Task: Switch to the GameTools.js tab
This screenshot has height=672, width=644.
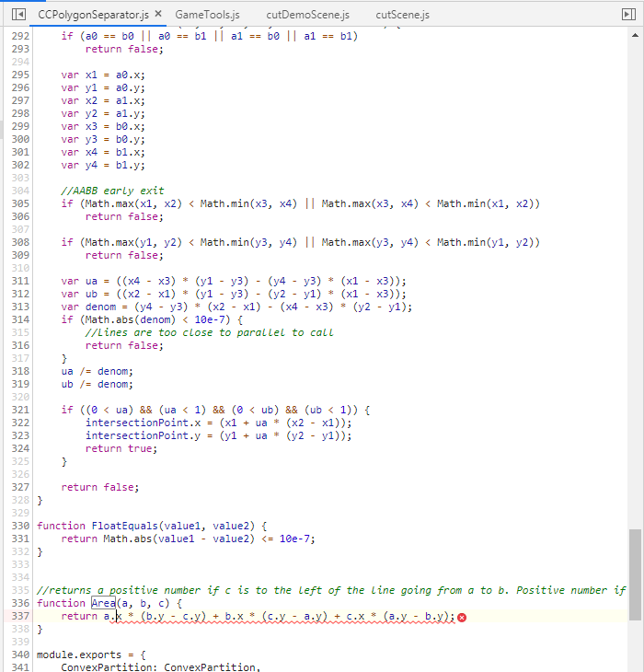Action: (x=207, y=15)
